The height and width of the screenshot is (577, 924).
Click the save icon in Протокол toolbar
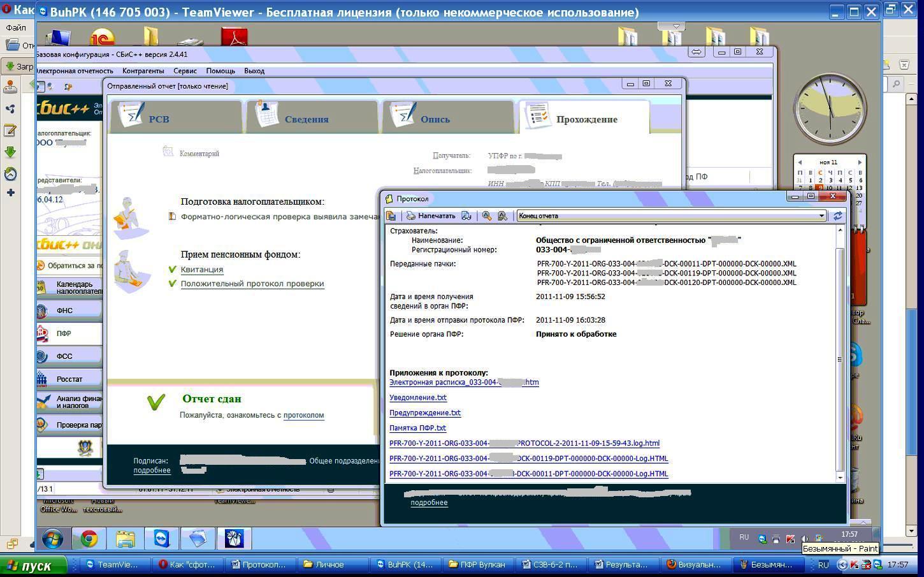tap(391, 216)
